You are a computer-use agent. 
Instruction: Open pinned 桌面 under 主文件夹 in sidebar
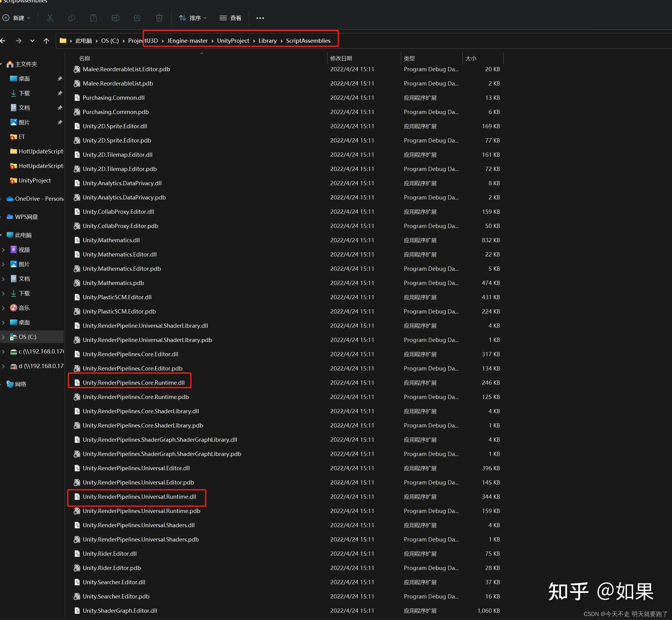[x=20, y=79]
